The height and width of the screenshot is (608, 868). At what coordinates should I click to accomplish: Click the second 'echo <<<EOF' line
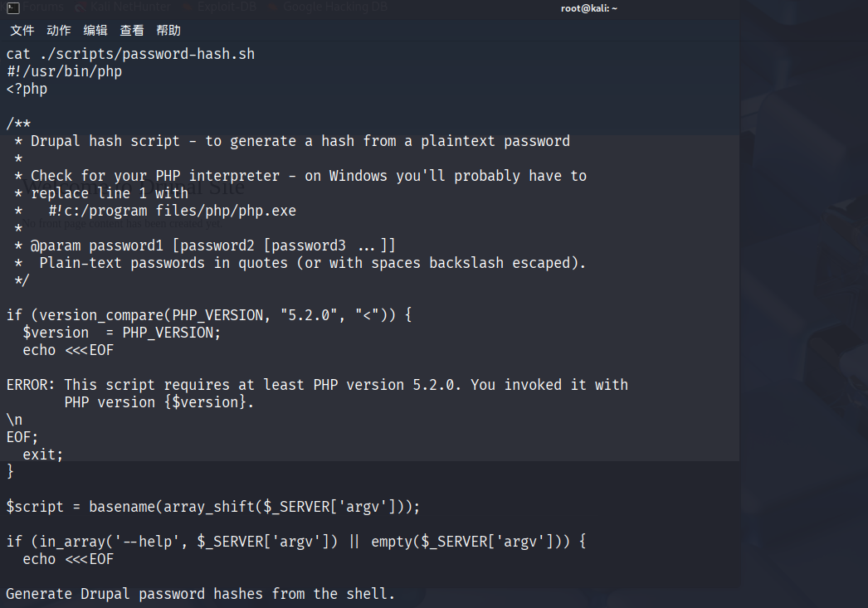pyautogui.click(x=68, y=559)
